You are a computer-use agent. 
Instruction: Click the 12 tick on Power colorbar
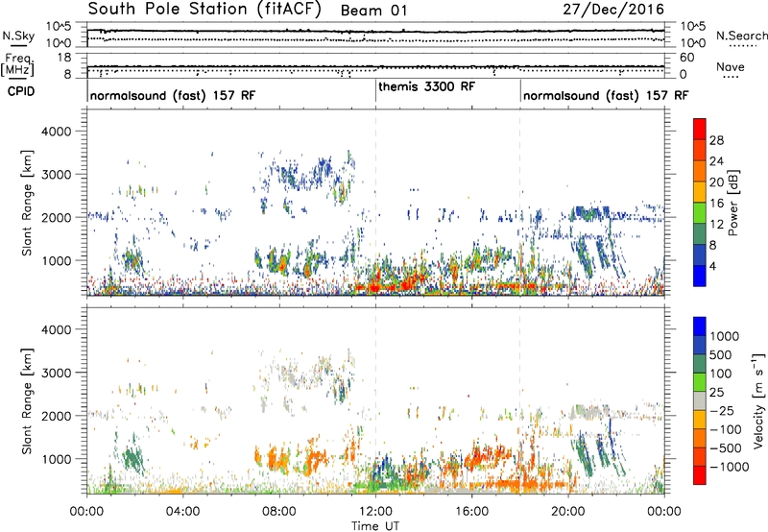click(716, 225)
